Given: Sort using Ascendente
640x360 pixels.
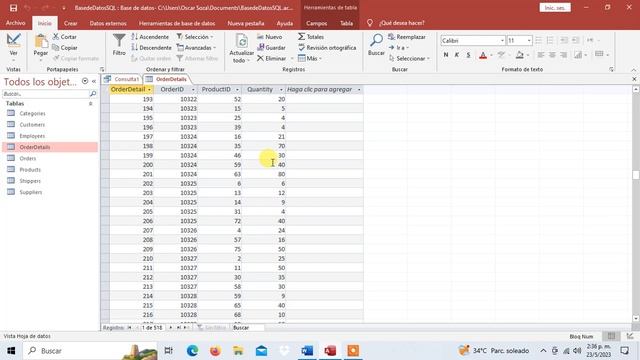Looking at the screenshot, I should click(150, 37).
